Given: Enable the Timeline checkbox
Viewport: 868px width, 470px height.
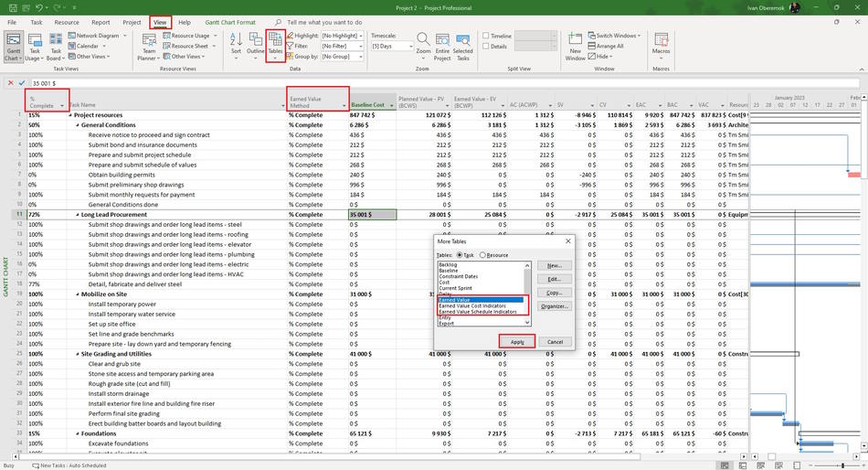Looking at the screenshot, I should 486,36.
